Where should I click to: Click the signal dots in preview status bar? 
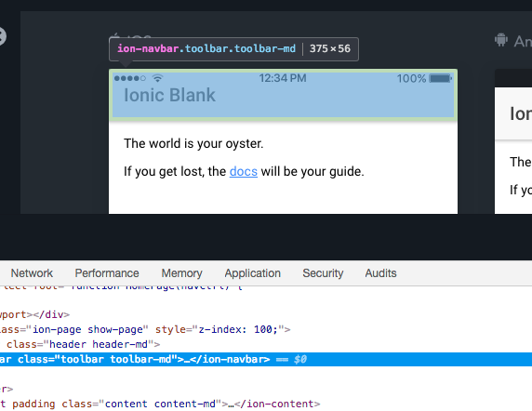(x=130, y=78)
